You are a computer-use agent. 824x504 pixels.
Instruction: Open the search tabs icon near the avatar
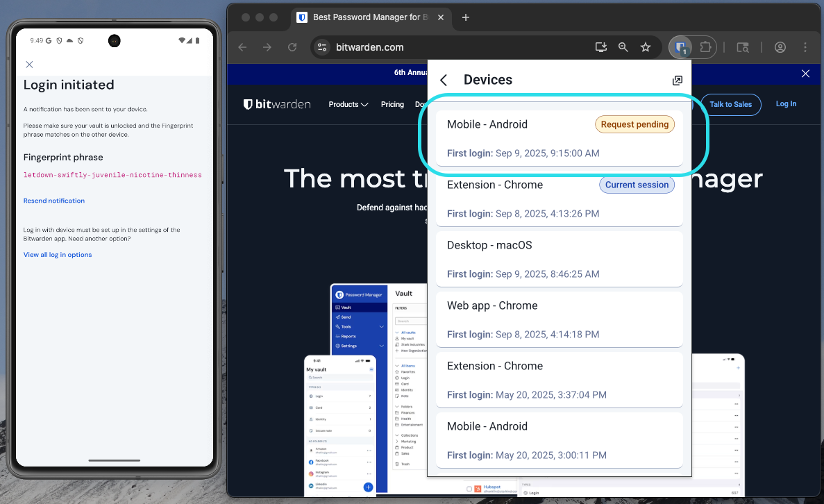(x=743, y=47)
